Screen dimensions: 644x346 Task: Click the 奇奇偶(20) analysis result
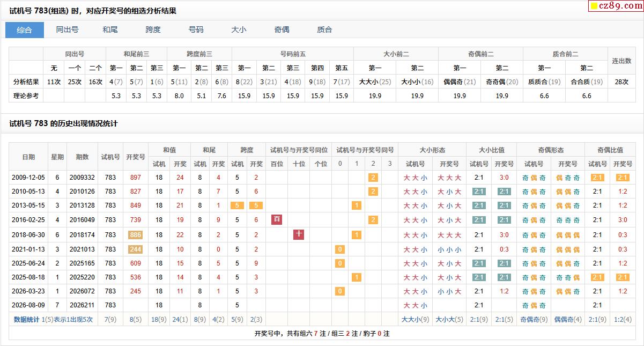coord(502,82)
